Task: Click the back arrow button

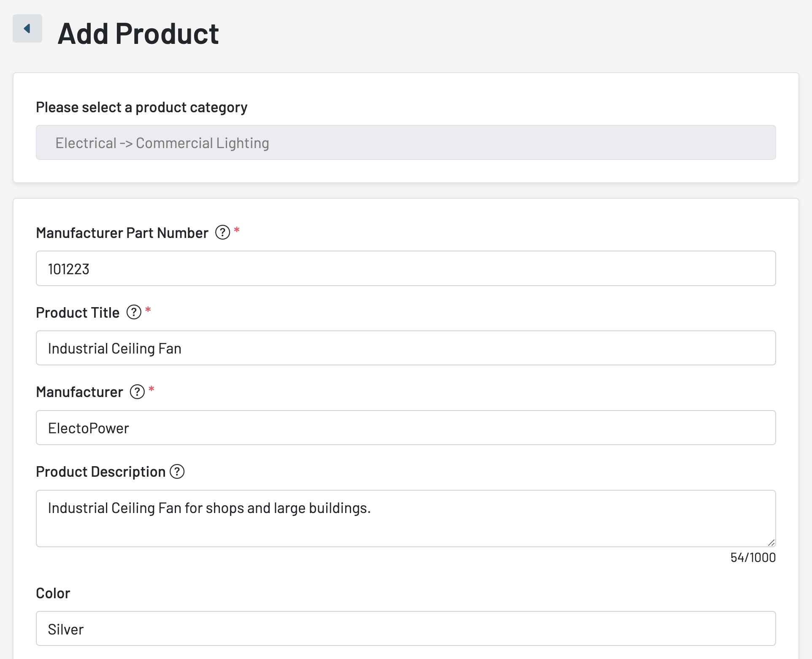Action: 27,29
